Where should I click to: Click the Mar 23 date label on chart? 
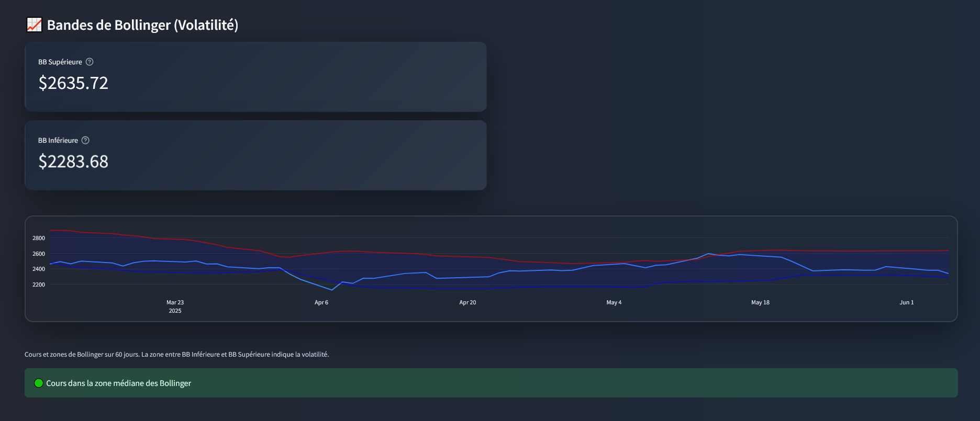click(175, 302)
